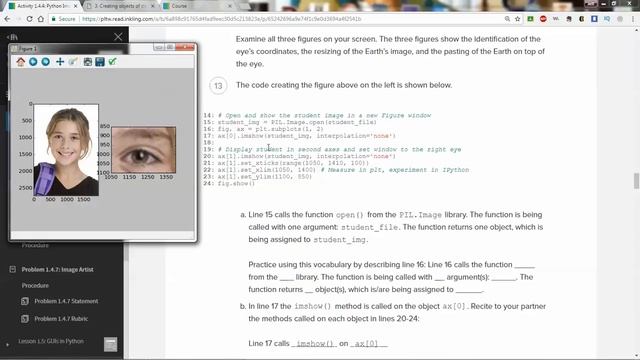
Task: Click the Back arrow in Figure 1 toolbar
Action: point(33,62)
